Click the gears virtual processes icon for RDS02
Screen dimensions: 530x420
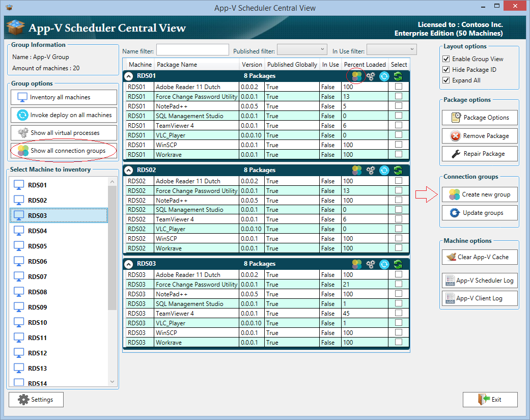(371, 170)
